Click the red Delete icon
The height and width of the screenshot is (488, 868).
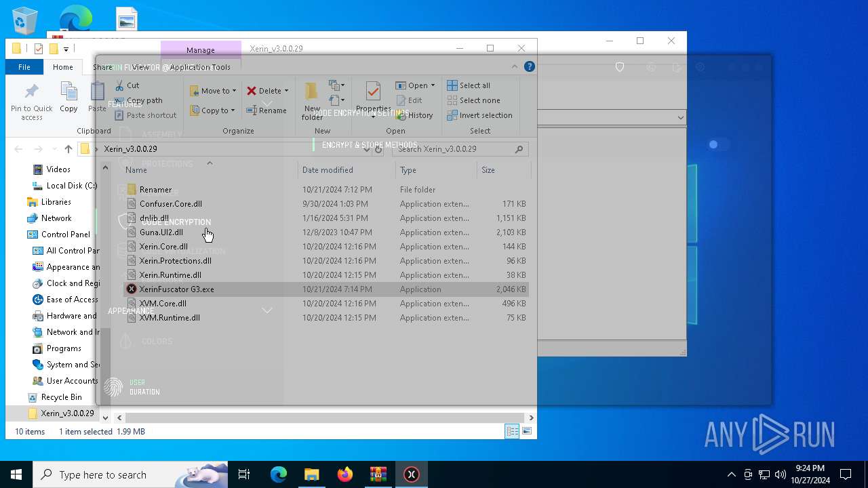coord(252,91)
